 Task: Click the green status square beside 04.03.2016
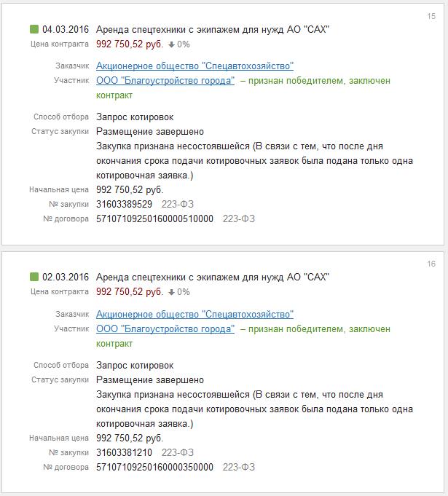(34, 29)
